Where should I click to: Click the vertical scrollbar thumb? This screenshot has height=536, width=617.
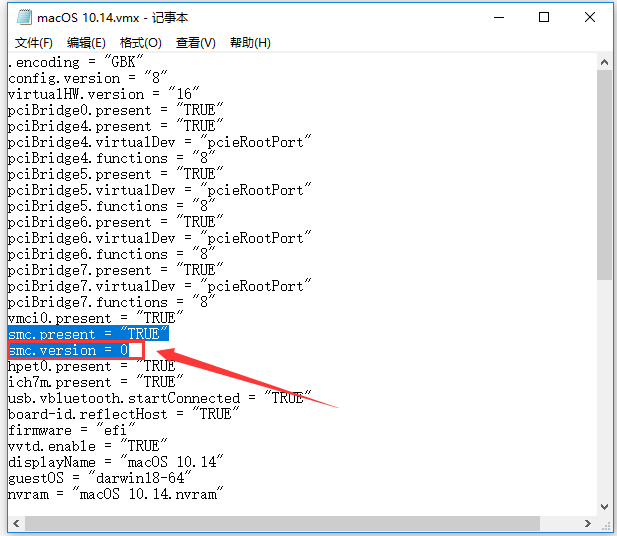[604, 175]
